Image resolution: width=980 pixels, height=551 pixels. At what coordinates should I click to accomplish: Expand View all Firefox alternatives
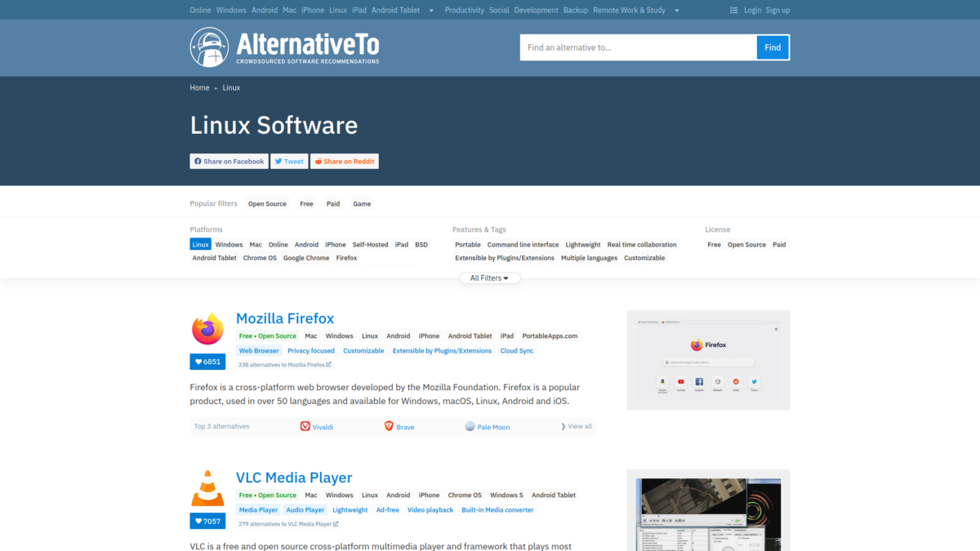[577, 426]
